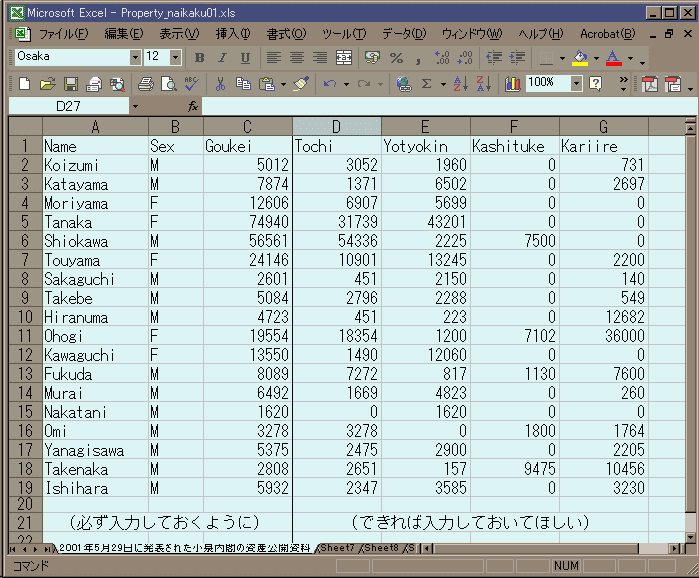Viewport: 699px width, 578px height.
Task: Create a new blank workbook
Action: click(x=25, y=83)
